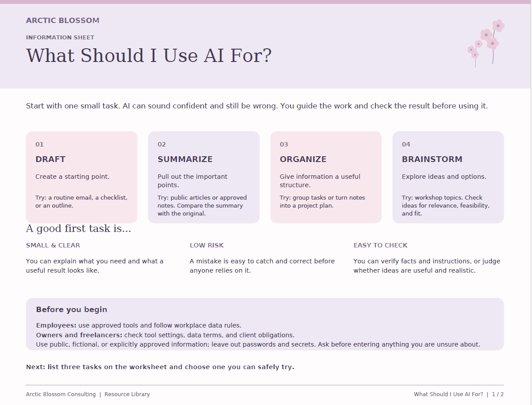Click the tip Try: group tasks or turn notes

tap(322, 202)
